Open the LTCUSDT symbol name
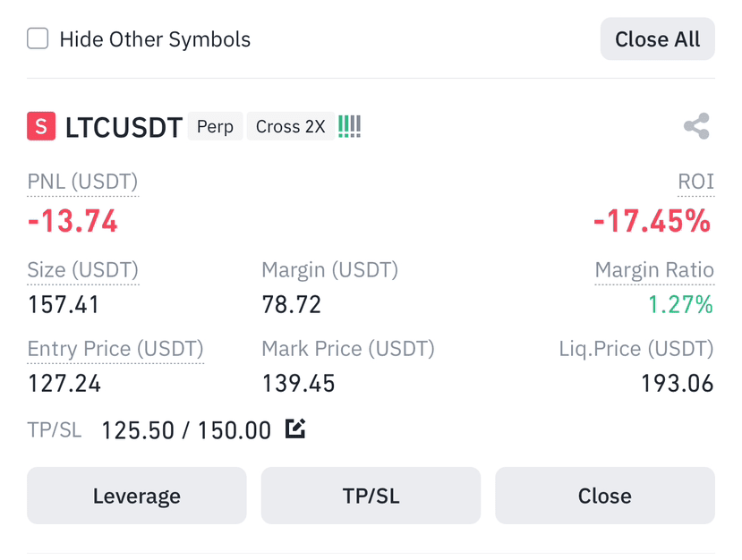Viewport: 742px width, 560px height. 124,127
